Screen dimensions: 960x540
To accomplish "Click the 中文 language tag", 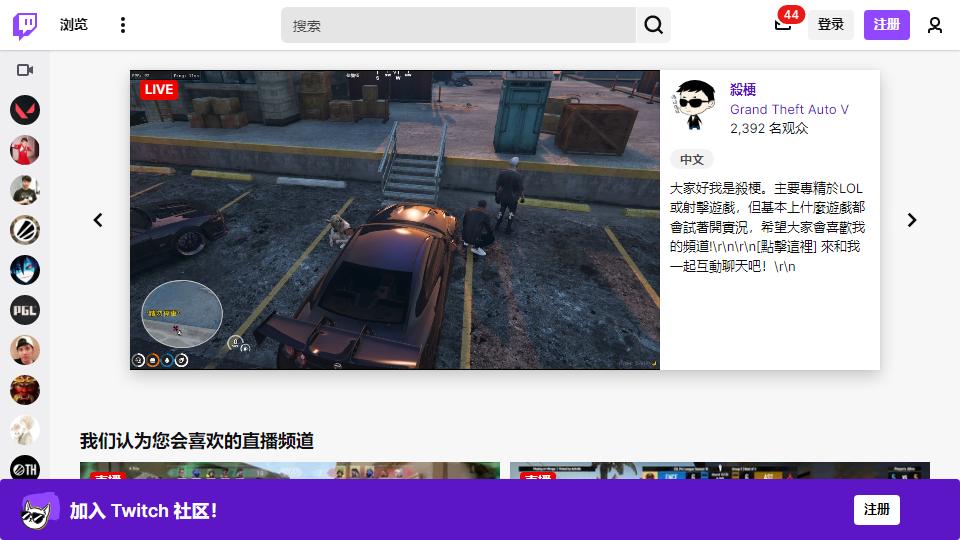I will click(x=692, y=159).
